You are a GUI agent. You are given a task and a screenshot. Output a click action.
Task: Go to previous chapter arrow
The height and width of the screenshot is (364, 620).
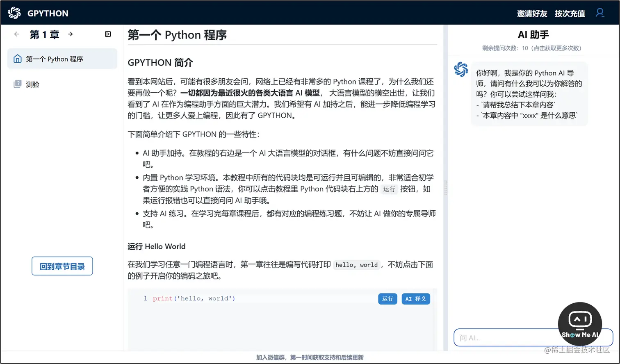(x=16, y=34)
